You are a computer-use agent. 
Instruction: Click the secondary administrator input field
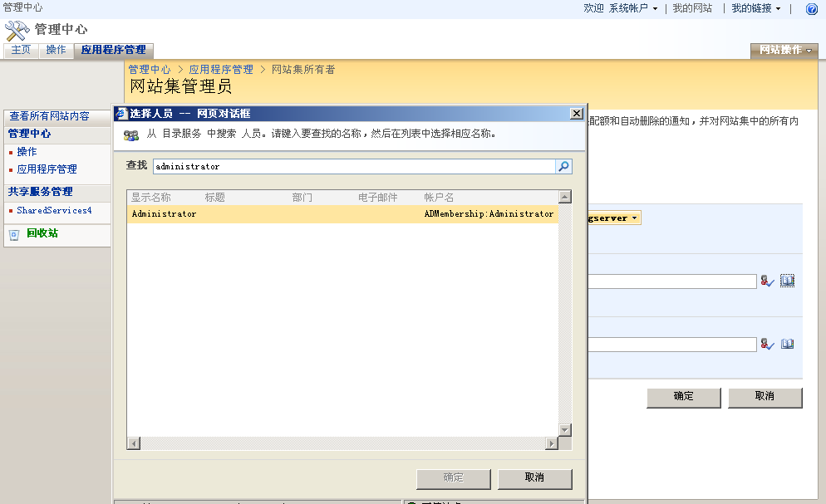coord(672,345)
